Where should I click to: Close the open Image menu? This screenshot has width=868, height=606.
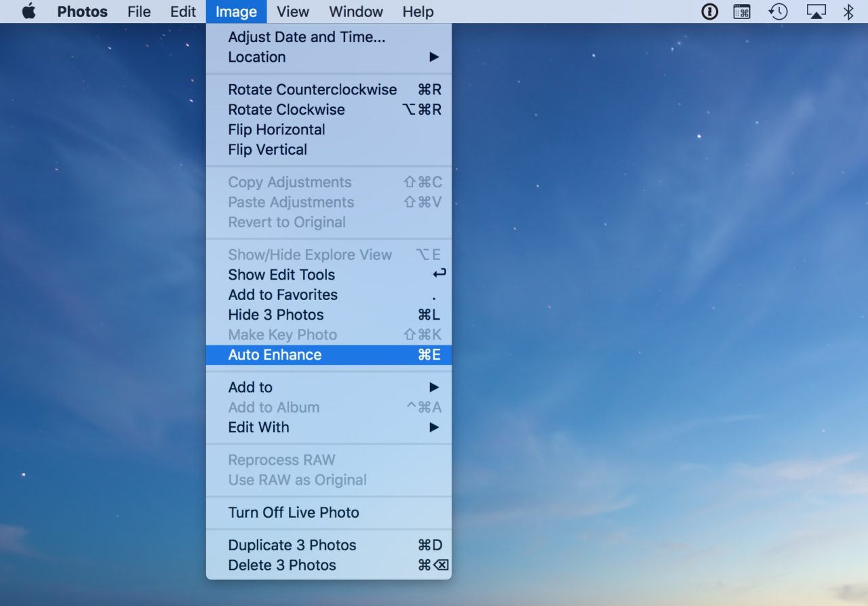pyautogui.click(x=236, y=12)
